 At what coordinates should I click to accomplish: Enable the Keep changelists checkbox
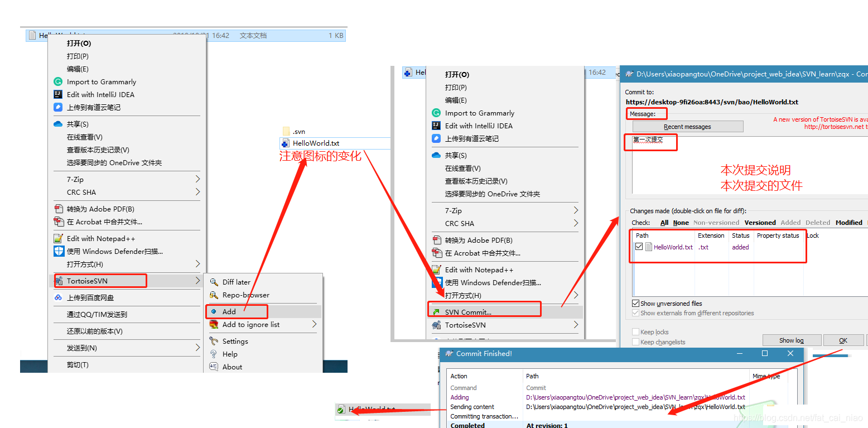point(635,342)
